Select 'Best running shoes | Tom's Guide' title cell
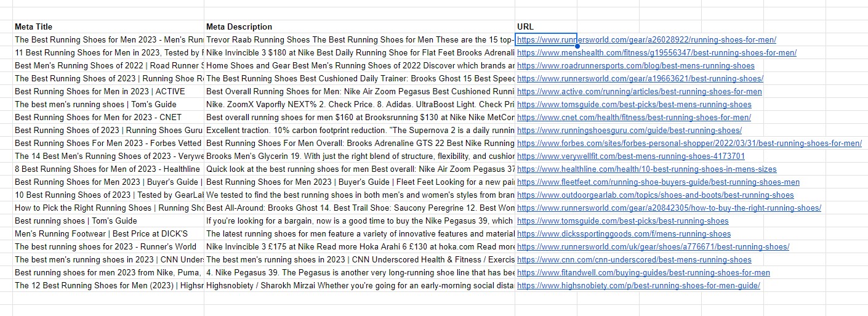Screen dimensions: 868x316 point(109,221)
